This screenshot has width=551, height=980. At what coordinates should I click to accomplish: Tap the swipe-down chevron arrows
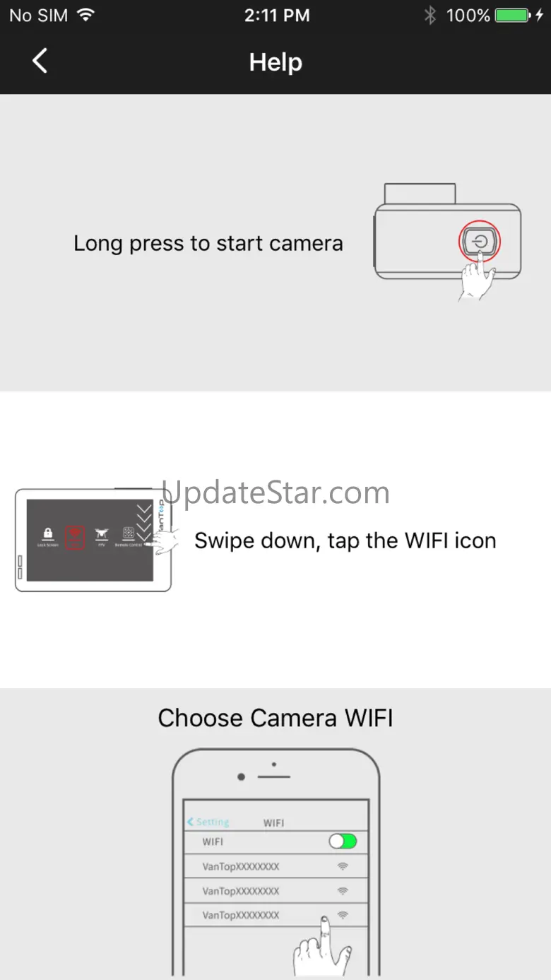tap(144, 524)
